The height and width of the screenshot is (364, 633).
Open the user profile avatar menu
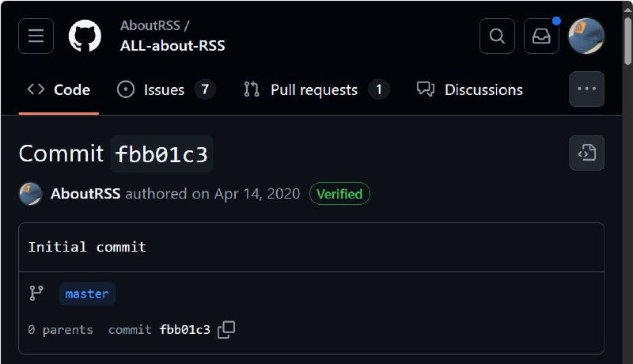coord(586,36)
